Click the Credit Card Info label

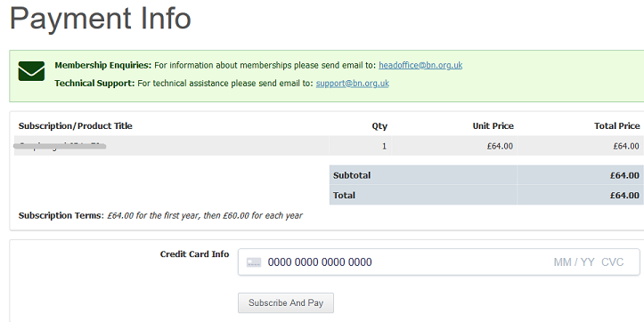click(195, 254)
